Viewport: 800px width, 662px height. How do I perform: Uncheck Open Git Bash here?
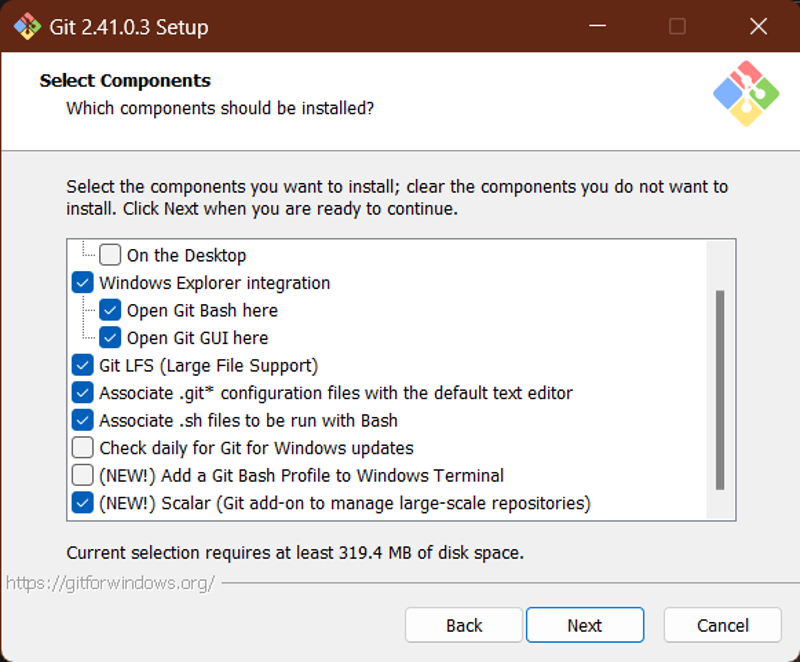click(x=110, y=310)
